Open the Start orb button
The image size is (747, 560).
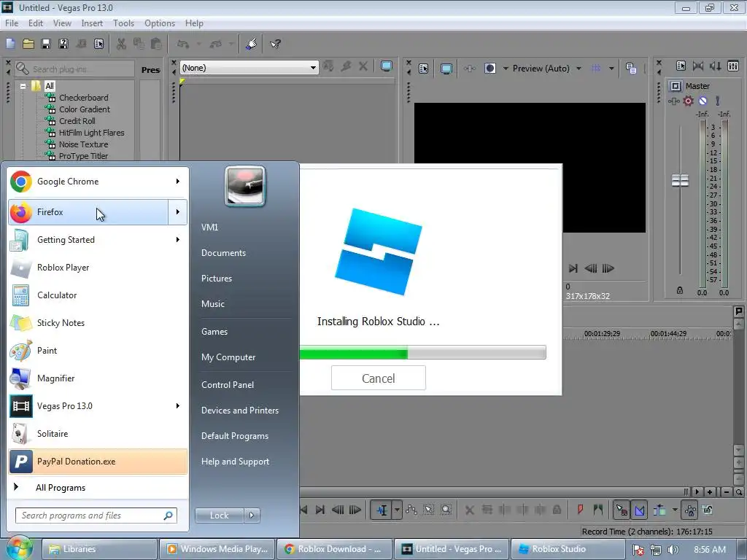(x=19, y=548)
